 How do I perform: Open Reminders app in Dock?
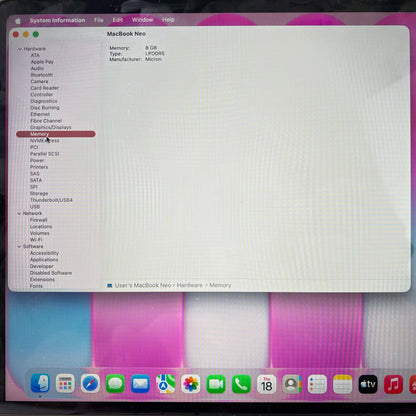click(x=317, y=384)
